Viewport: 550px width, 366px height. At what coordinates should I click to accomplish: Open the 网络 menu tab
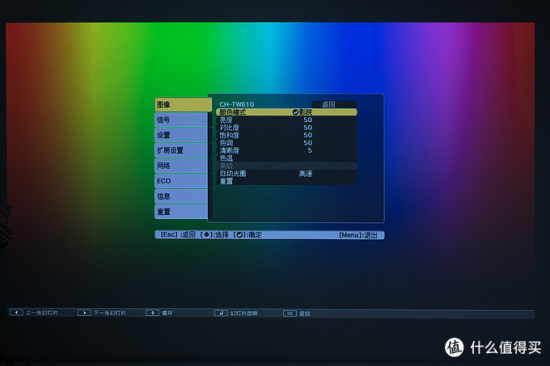[x=181, y=166]
